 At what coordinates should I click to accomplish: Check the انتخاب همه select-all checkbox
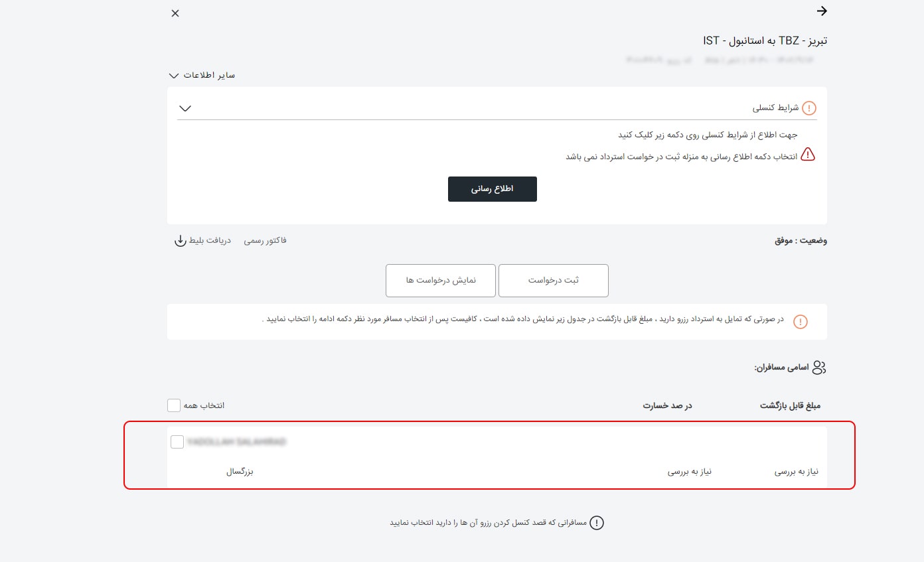pyautogui.click(x=173, y=405)
